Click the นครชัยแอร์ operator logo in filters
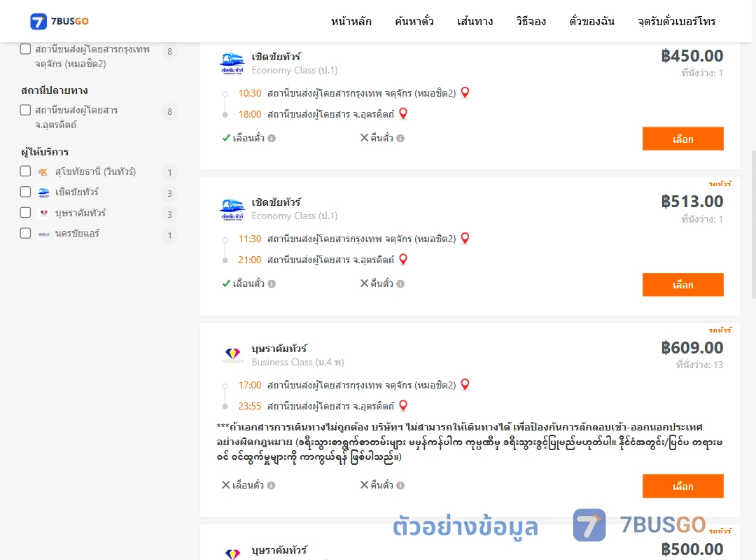Viewport: 756px width, 560px height. [43, 234]
